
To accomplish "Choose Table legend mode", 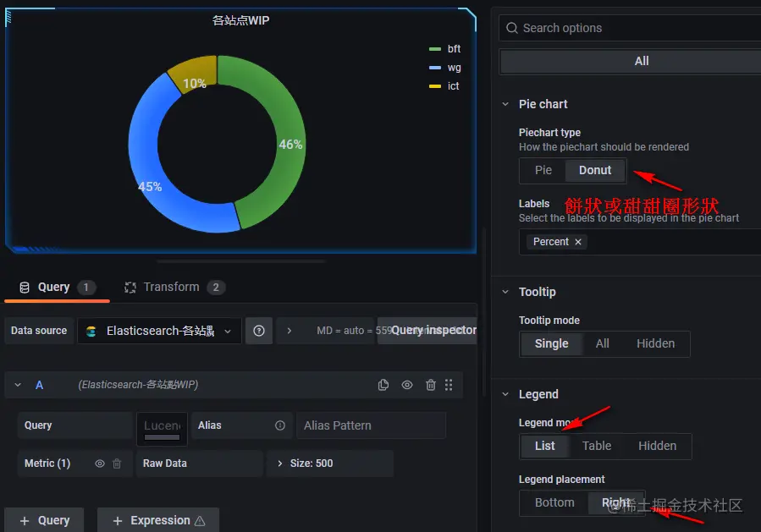I will [597, 447].
